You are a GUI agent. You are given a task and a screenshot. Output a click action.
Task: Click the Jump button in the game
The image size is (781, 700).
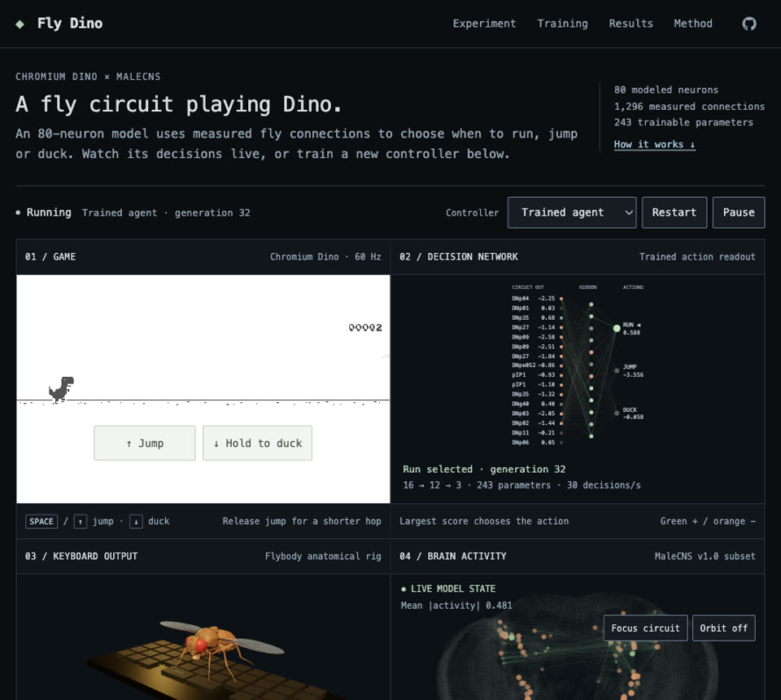[x=145, y=443]
